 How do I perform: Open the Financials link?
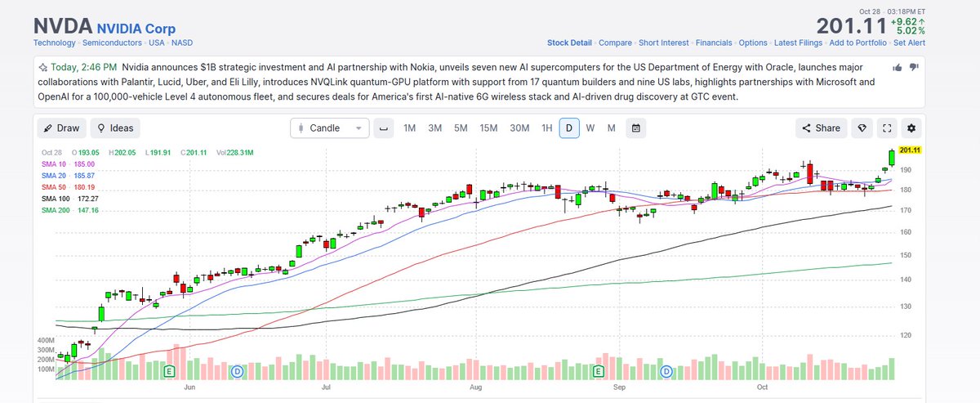point(715,43)
